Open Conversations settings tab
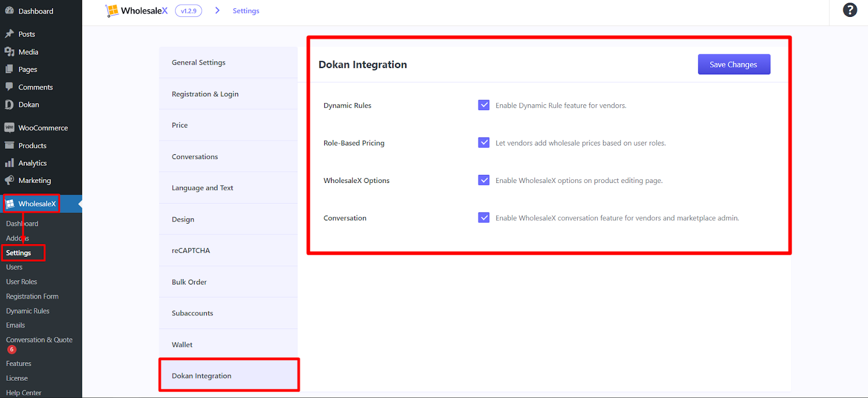This screenshot has width=868, height=398. pos(228,156)
